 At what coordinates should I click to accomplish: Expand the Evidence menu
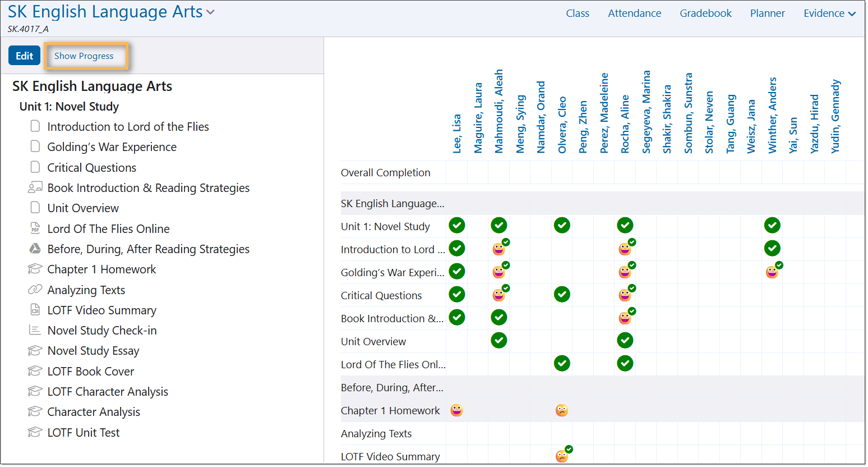(x=829, y=13)
